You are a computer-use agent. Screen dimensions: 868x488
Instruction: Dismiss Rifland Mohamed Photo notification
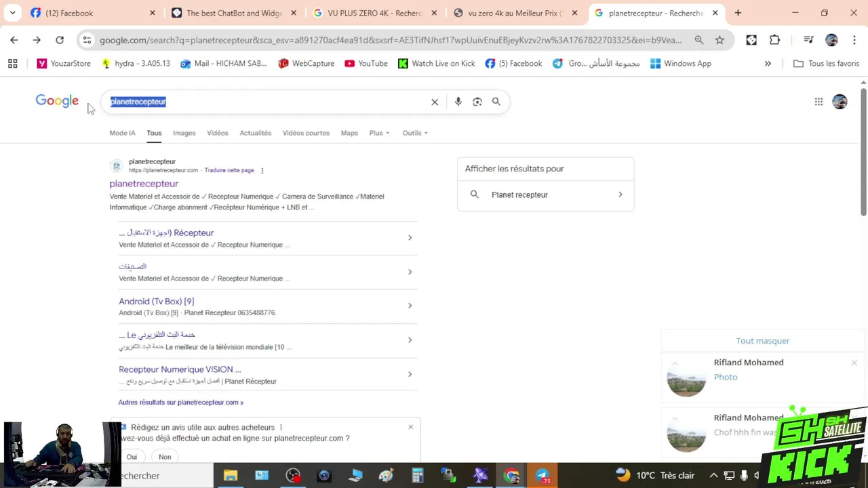854,363
